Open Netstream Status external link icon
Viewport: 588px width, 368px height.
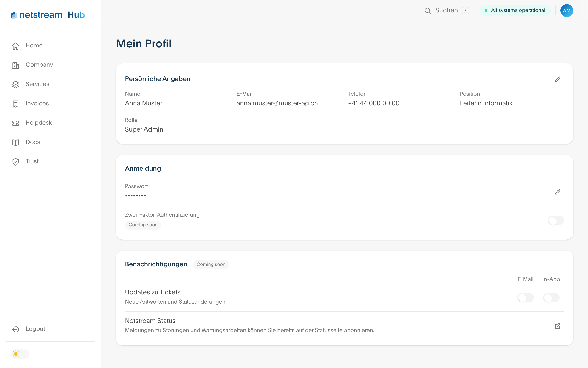pyautogui.click(x=558, y=326)
